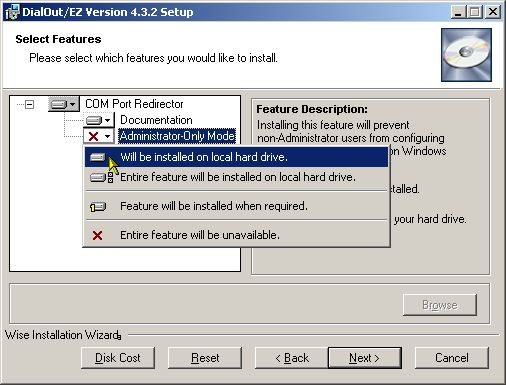506x385 pixels.
Task: Click the CD installer image
Action: tap(466, 55)
